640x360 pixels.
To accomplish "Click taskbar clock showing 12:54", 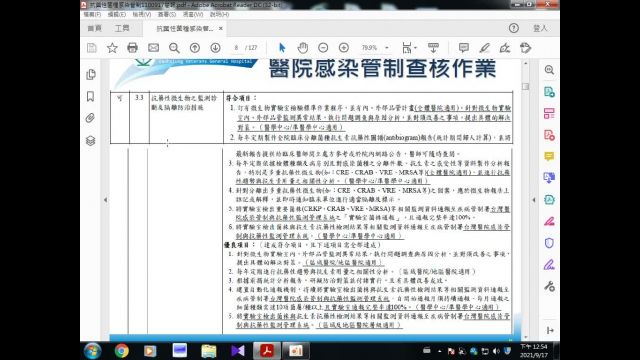I will pos(534,351).
